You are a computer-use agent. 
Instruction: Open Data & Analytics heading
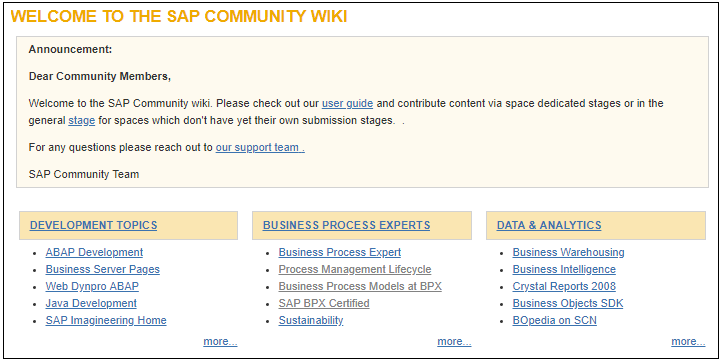click(549, 225)
